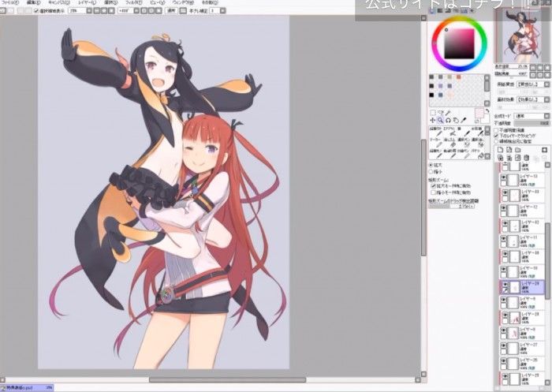This screenshot has width=552, height=392.
Task: Adjust the 不透明度 opacity slider
Action: (x=531, y=123)
